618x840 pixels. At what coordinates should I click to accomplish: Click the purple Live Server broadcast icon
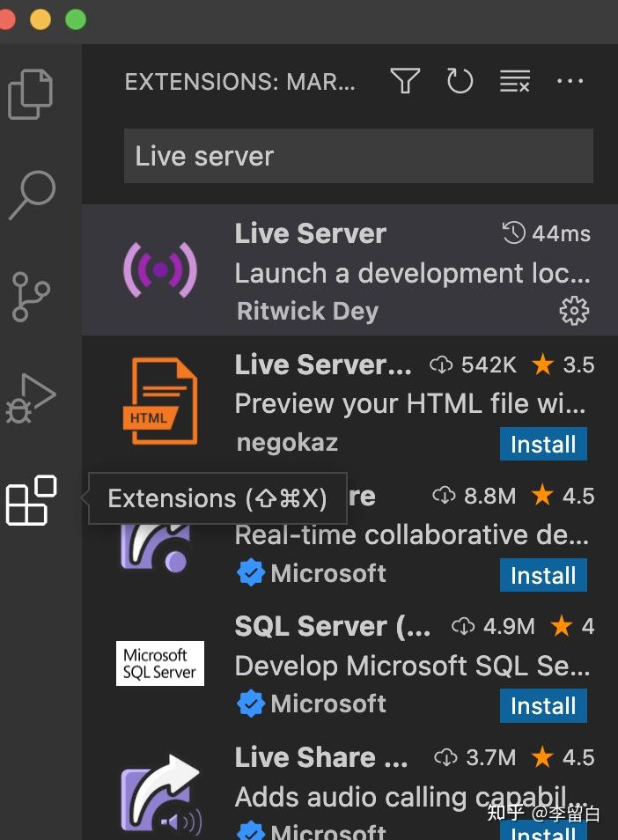click(159, 269)
